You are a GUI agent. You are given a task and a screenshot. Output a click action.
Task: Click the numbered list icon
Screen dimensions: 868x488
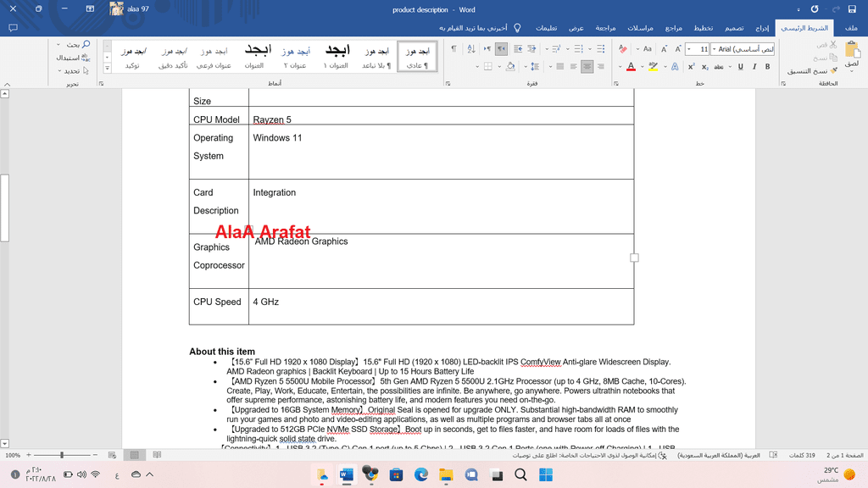(x=578, y=48)
